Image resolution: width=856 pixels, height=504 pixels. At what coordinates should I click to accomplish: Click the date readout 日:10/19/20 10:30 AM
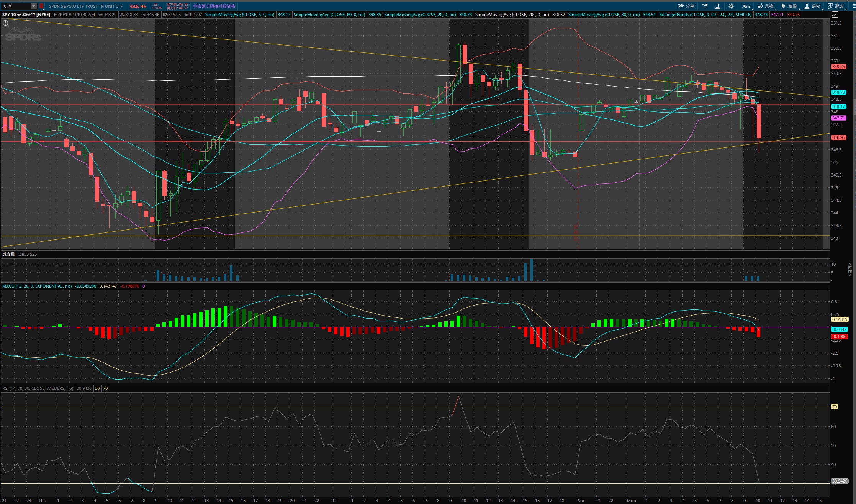coord(74,15)
